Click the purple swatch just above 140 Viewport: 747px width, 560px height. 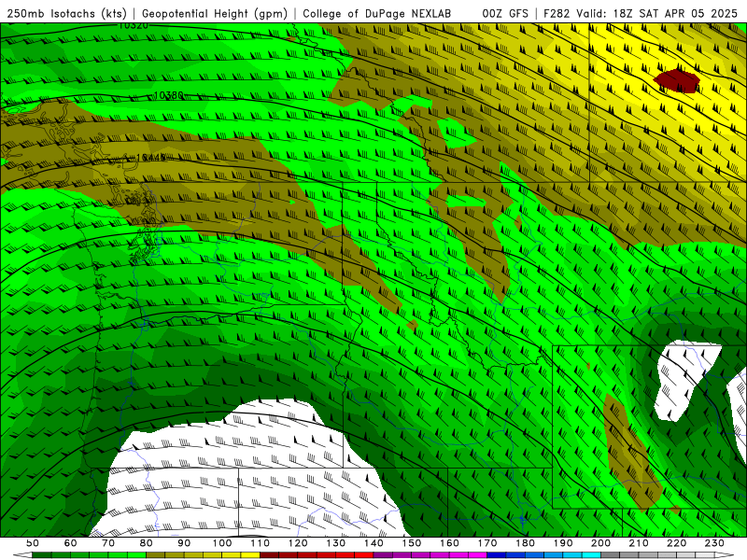point(383,555)
